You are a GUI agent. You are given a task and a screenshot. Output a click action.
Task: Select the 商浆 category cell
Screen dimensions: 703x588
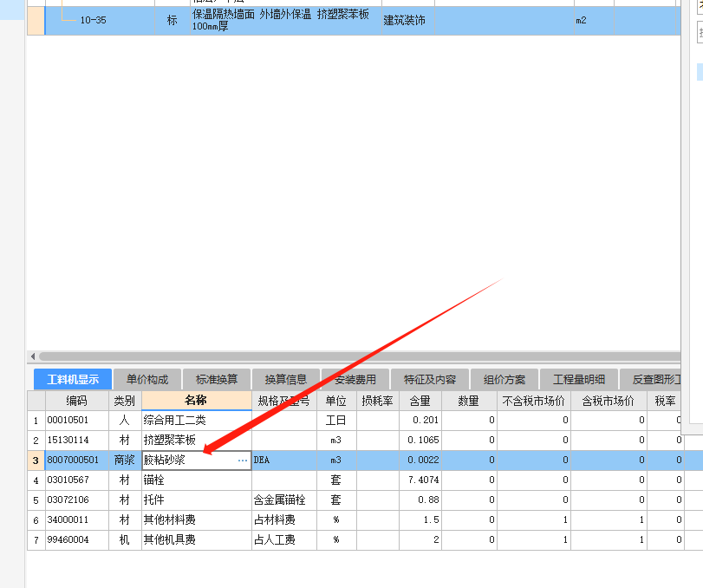click(x=125, y=461)
